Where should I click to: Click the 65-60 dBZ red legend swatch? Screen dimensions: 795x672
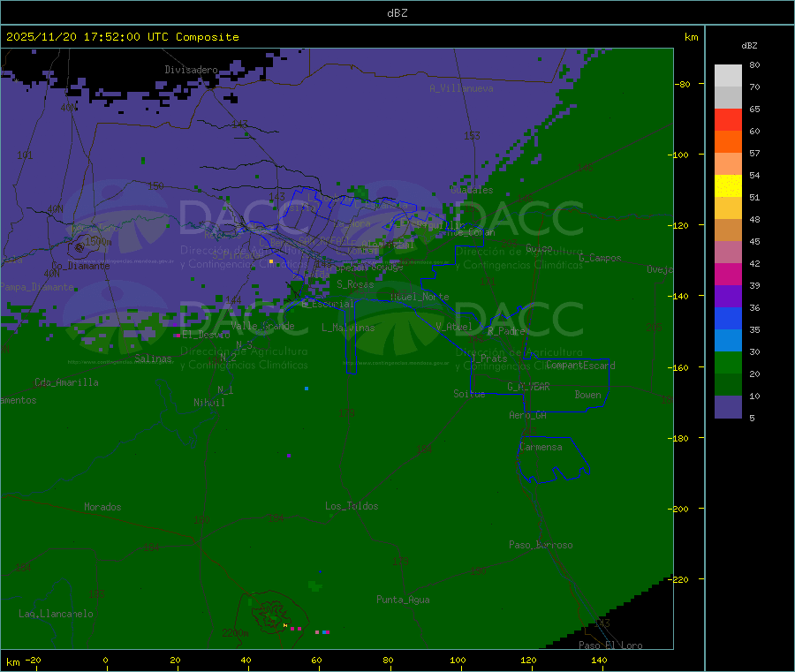pos(728,119)
